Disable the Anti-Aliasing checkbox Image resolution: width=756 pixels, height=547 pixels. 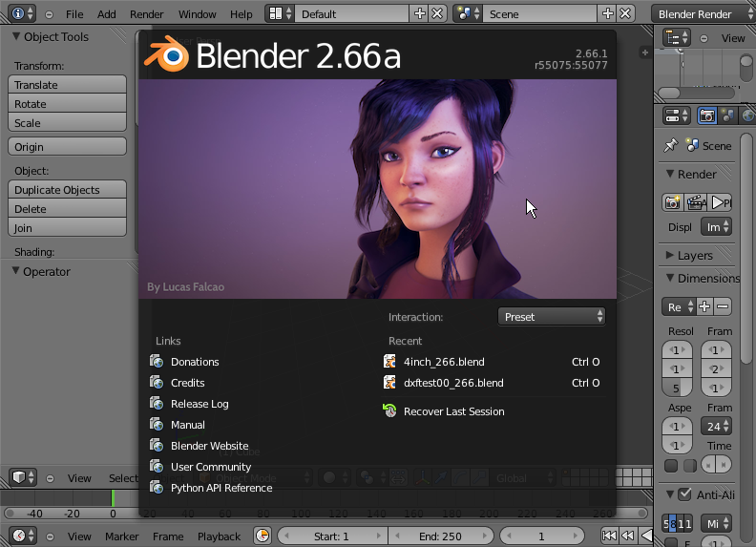(x=684, y=494)
